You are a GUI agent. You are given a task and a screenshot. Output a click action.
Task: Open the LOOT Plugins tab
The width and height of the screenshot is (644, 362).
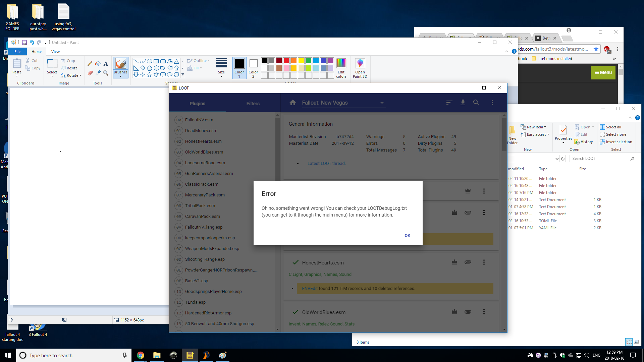tap(197, 103)
